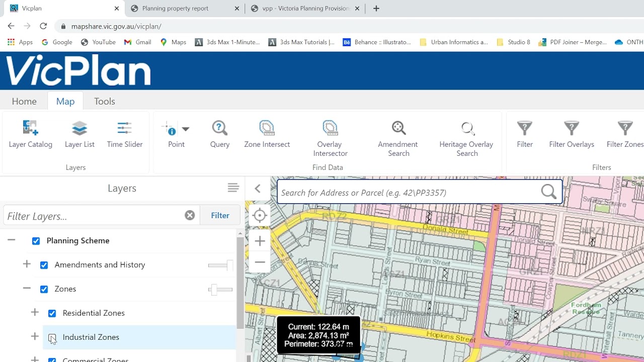Screen dimensions: 644x362
Task: Collapse the Planning Scheme group
Action: pyautogui.click(x=11, y=240)
